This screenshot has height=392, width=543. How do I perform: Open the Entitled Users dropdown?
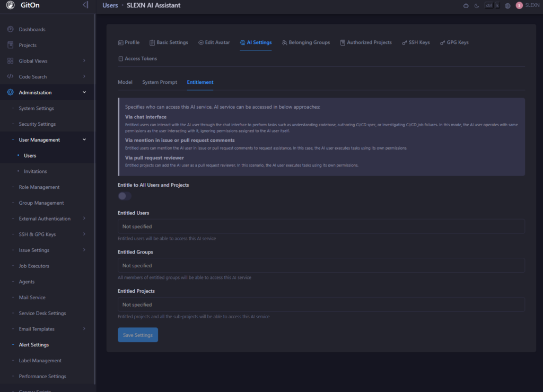[x=321, y=227]
